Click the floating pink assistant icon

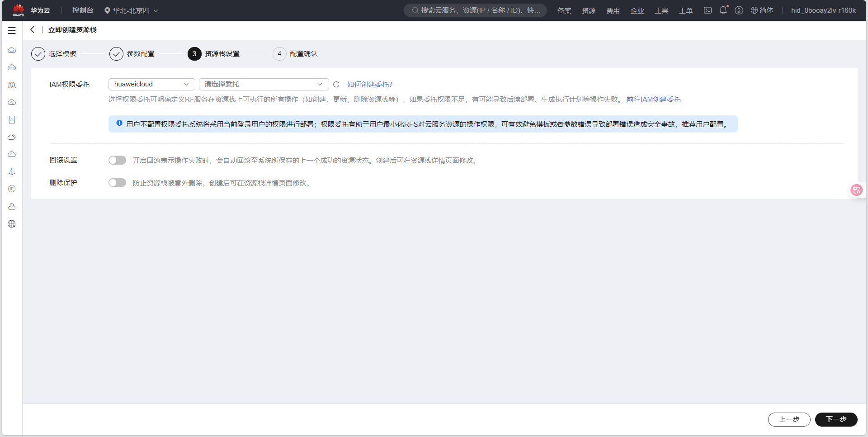click(x=856, y=190)
